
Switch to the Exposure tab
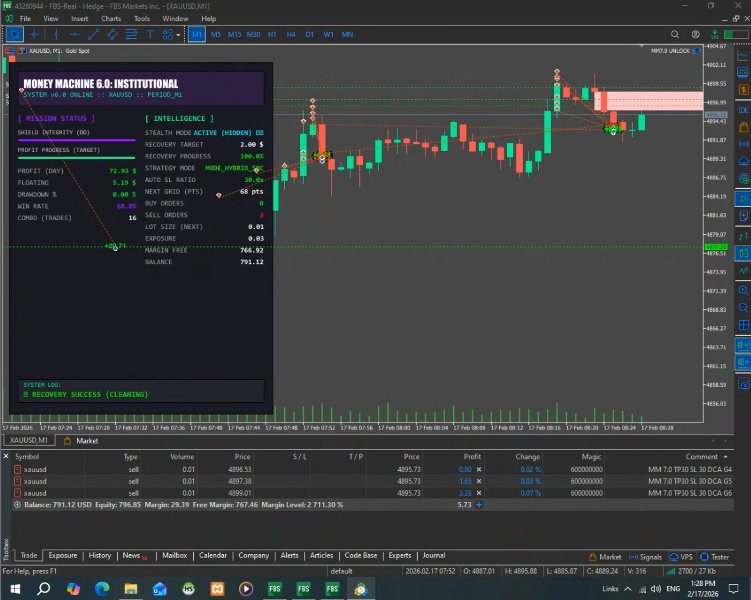(63, 555)
